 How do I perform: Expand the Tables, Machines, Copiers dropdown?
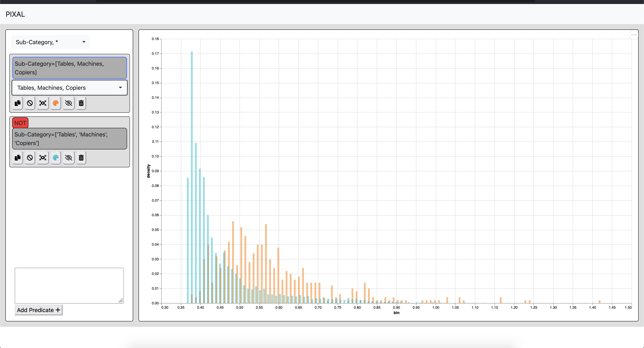point(70,88)
